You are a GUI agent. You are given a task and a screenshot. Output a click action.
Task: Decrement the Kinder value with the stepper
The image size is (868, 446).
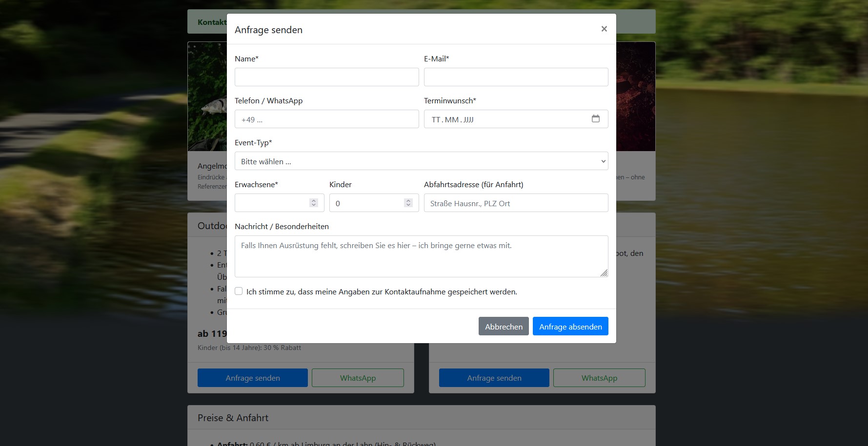point(408,205)
